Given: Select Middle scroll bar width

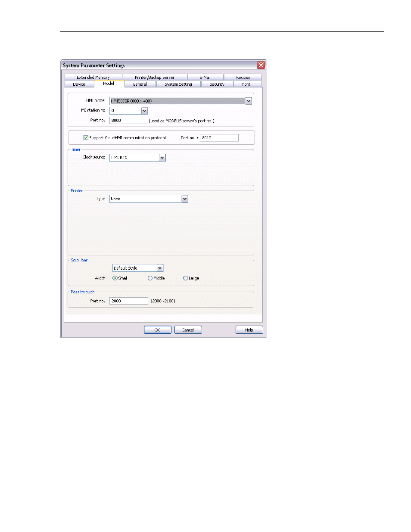Looking at the screenshot, I should click(150, 278).
